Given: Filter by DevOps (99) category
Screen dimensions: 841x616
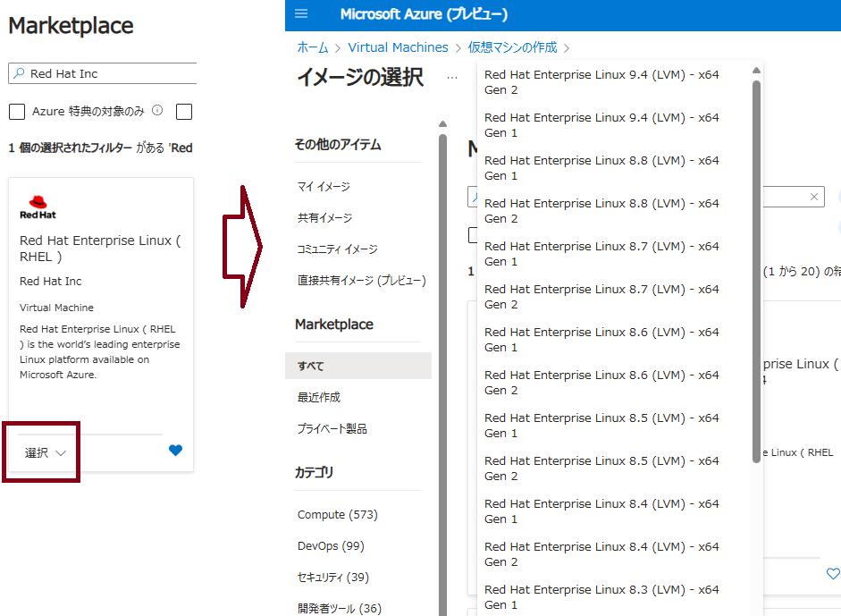Looking at the screenshot, I should 331,545.
